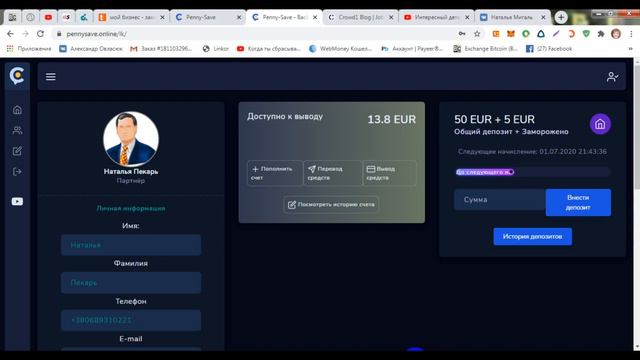This screenshot has height=360, width=640.
Task: Open the 'WebMoney Кошел...' bookmark
Action: click(x=340, y=49)
